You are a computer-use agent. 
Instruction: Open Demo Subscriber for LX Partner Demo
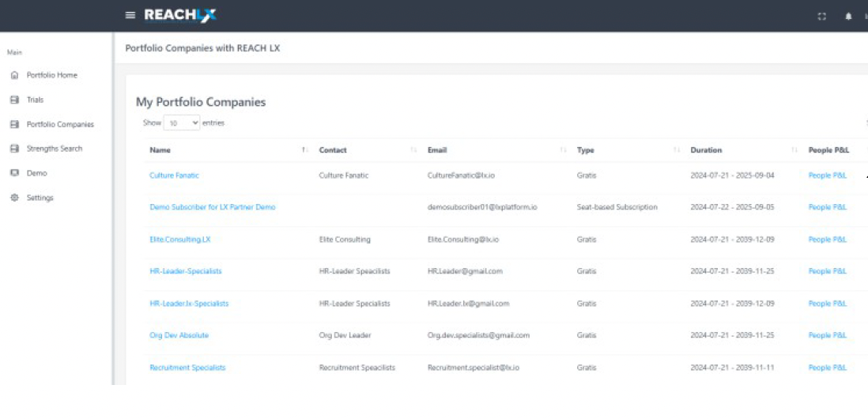[213, 207]
